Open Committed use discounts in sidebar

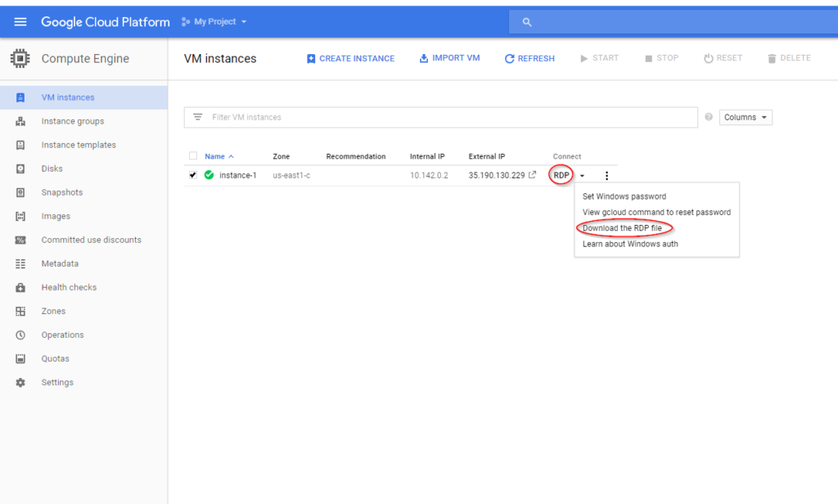click(92, 240)
